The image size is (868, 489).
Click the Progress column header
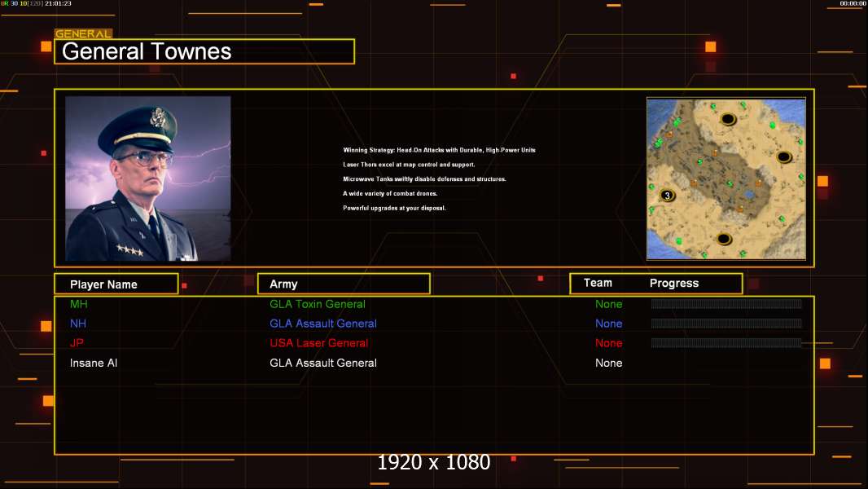pyautogui.click(x=673, y=283)
